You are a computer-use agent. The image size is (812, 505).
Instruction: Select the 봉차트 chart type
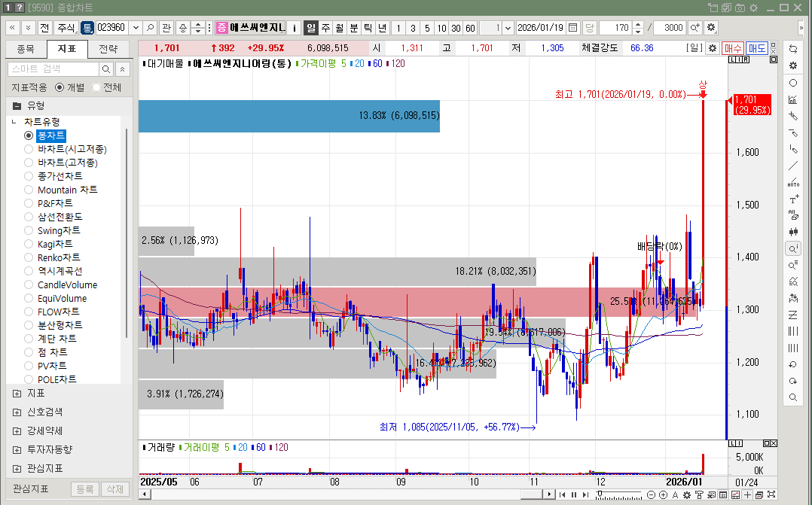click(x=29, y=135)
